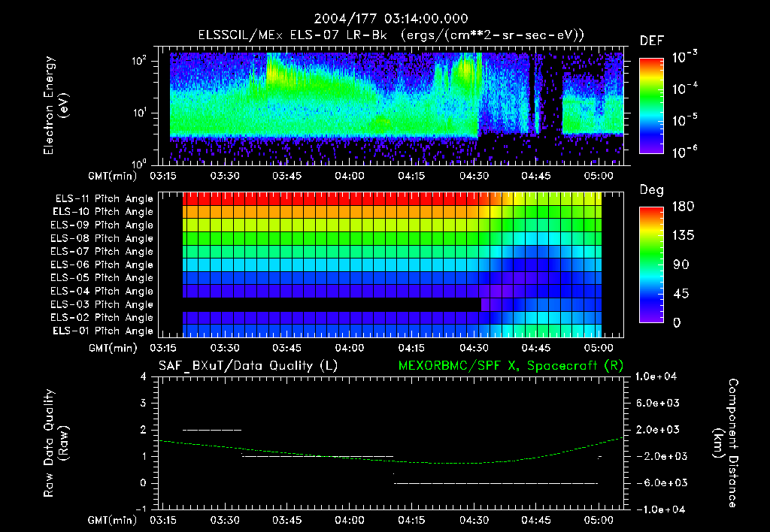Click the timestamp title 2004/177 03:14:00.000
The image size is (770, 532).
click(391, 19)
